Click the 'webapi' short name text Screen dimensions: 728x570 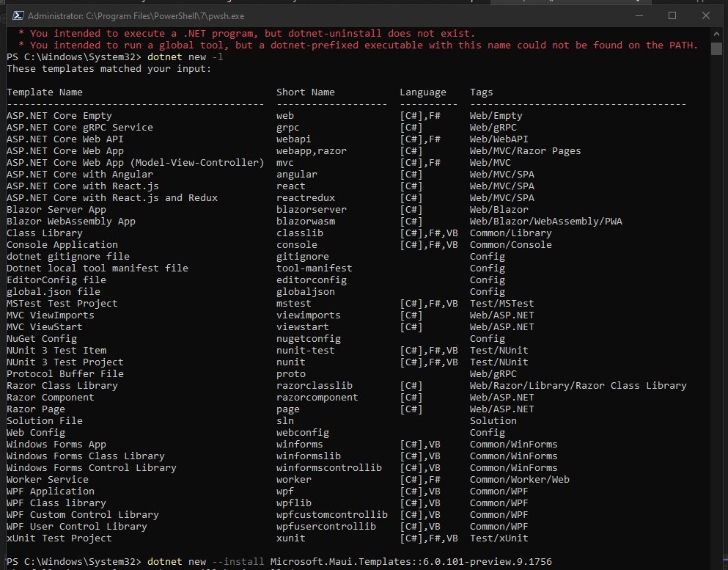point(294,139)
